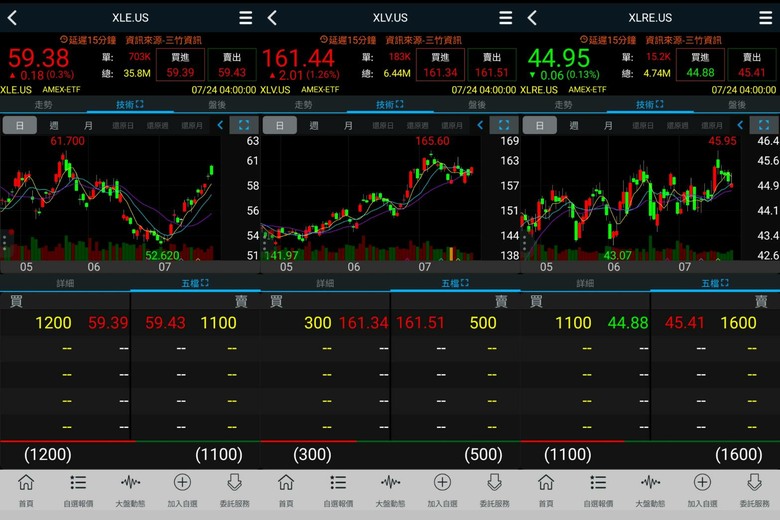Image resolution: width=780 pixels, height=520 pixels.
Task: Tap XLV.US 買進 buy button 161.34
Action: pyautogui.click(x=440, y=65)
